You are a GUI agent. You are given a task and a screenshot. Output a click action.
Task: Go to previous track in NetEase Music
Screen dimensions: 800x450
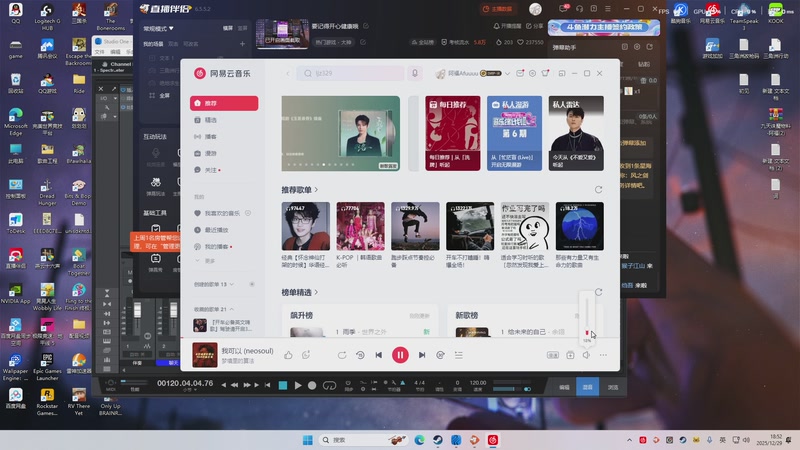379,355
